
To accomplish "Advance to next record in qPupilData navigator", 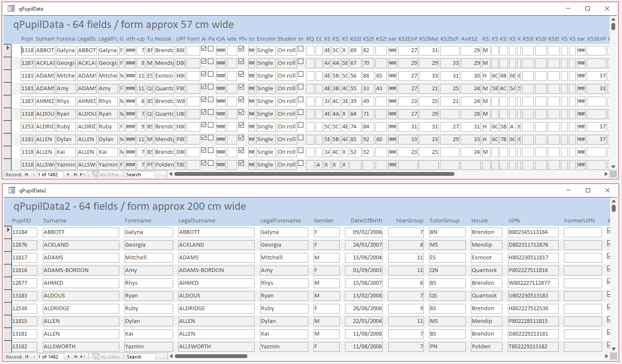I will pyautogui.click(x=68, y=175).
